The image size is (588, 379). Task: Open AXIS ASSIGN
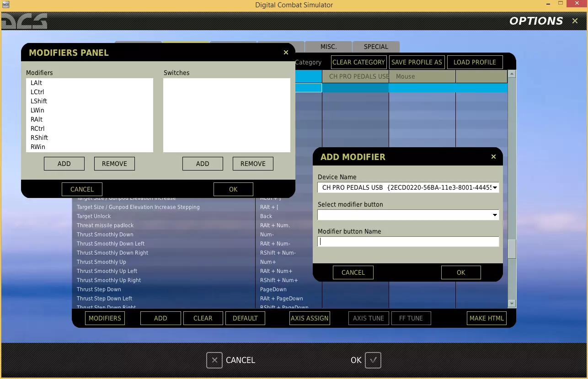310,318
